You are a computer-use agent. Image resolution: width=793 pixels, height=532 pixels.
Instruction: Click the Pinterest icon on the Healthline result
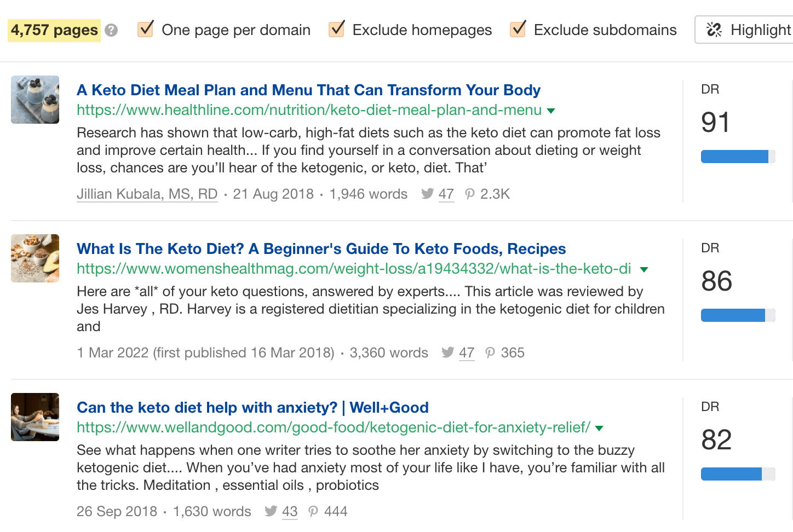click(x=470, y=194)
